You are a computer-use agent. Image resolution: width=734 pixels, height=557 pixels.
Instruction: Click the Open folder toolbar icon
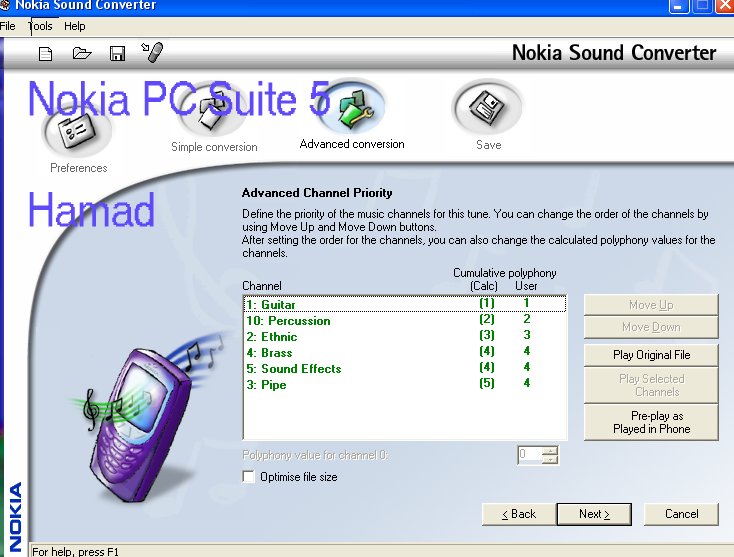click(x=82, y=53)
